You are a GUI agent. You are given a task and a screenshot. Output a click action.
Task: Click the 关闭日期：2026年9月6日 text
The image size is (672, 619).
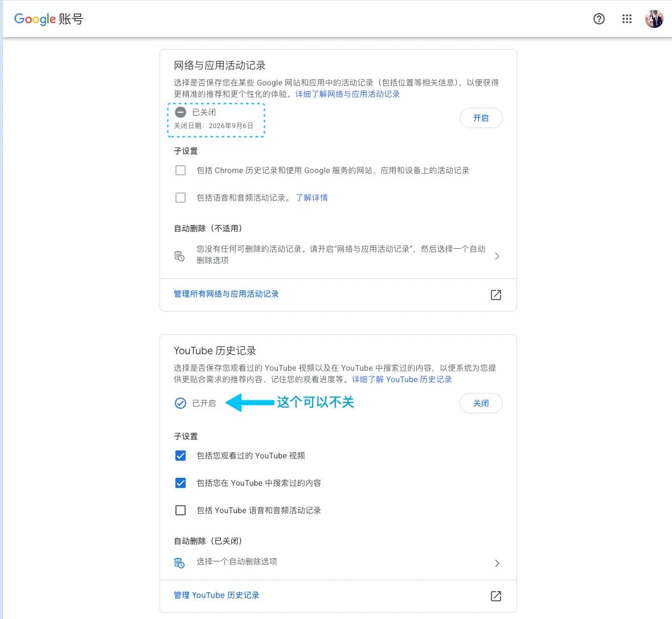tap(214, 126)
